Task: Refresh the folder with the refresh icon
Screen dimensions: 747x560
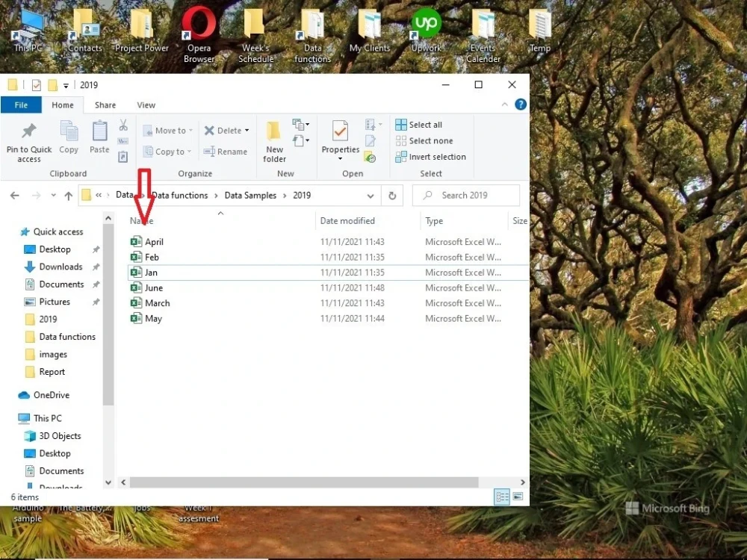Action: point(392,195)
